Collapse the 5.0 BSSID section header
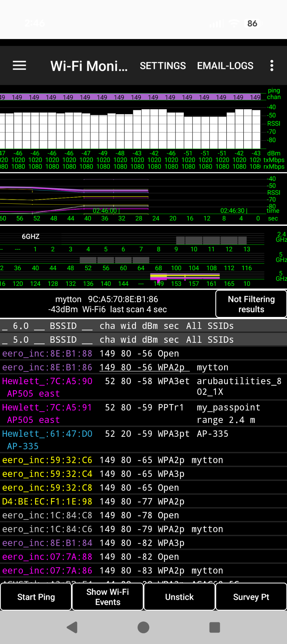 [x=143, y=340]
